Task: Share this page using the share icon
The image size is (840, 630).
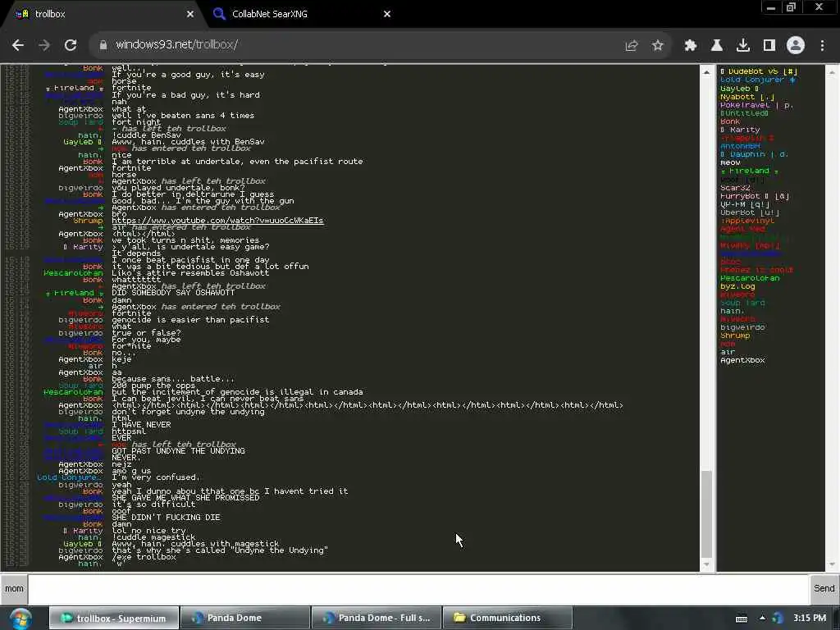Action: pos(632,46)
